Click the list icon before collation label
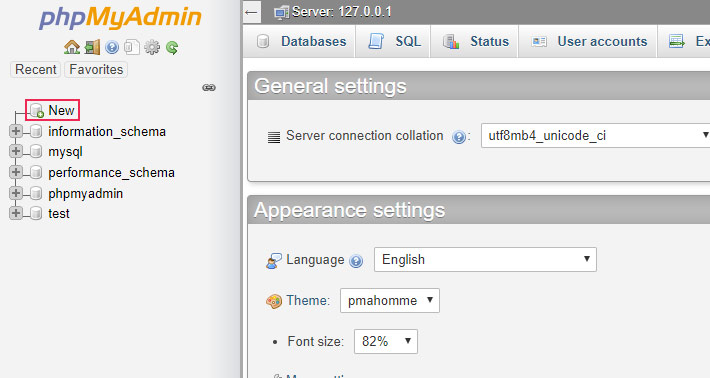 click(x=274, y=137)
